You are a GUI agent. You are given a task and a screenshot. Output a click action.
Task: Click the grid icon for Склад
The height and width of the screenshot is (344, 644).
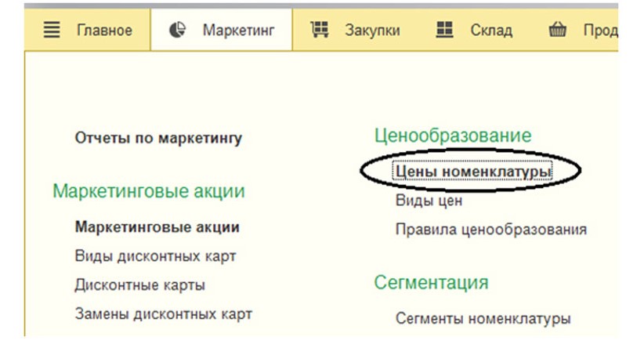[444, 31]
